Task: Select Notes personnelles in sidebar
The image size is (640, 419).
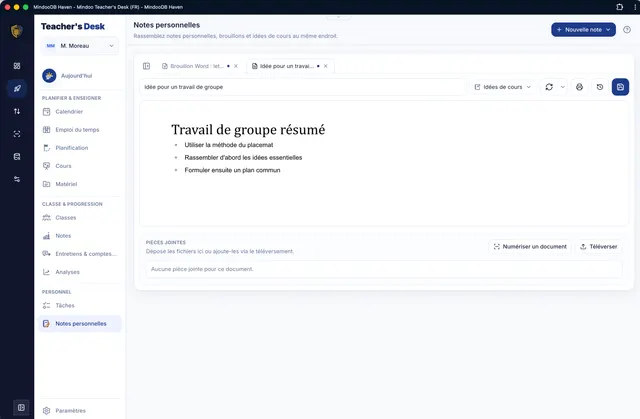Action: click(x=80, y=324)
